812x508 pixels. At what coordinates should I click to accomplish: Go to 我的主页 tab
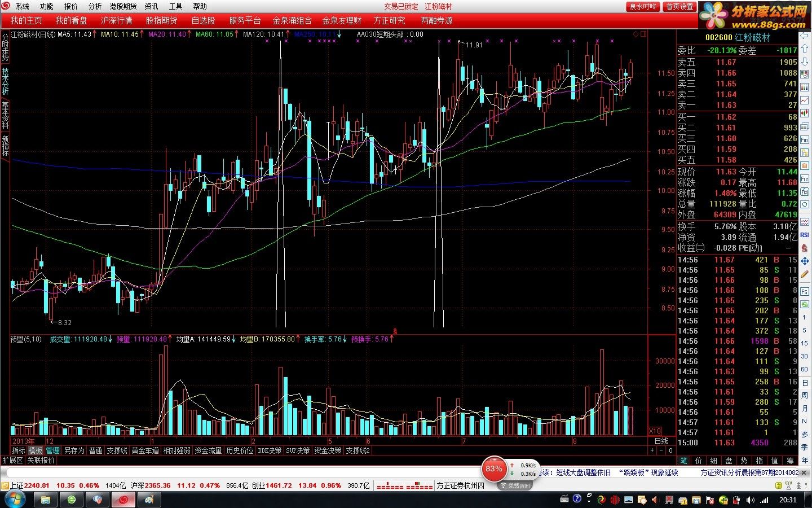click(26, 20)
